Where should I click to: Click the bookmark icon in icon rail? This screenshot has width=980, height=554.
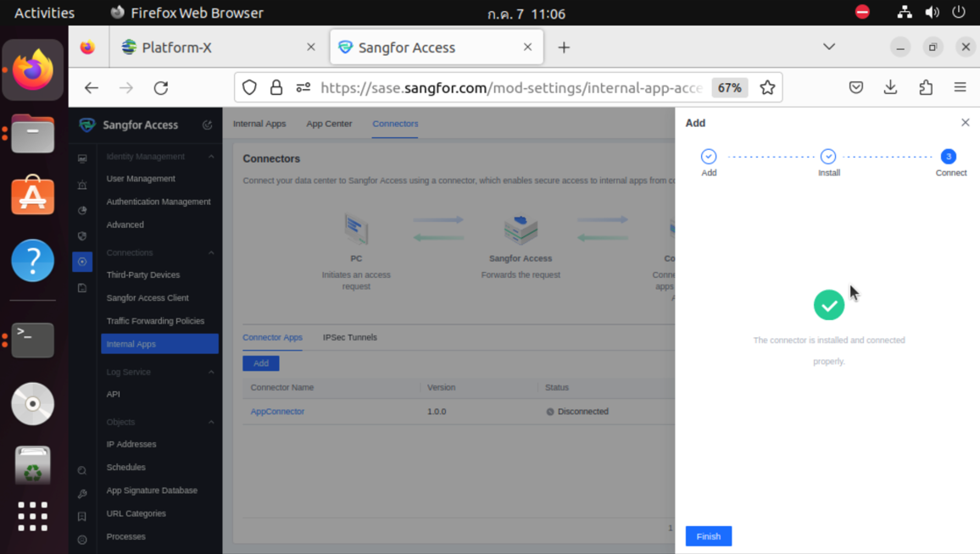click(x=82, y=517)
